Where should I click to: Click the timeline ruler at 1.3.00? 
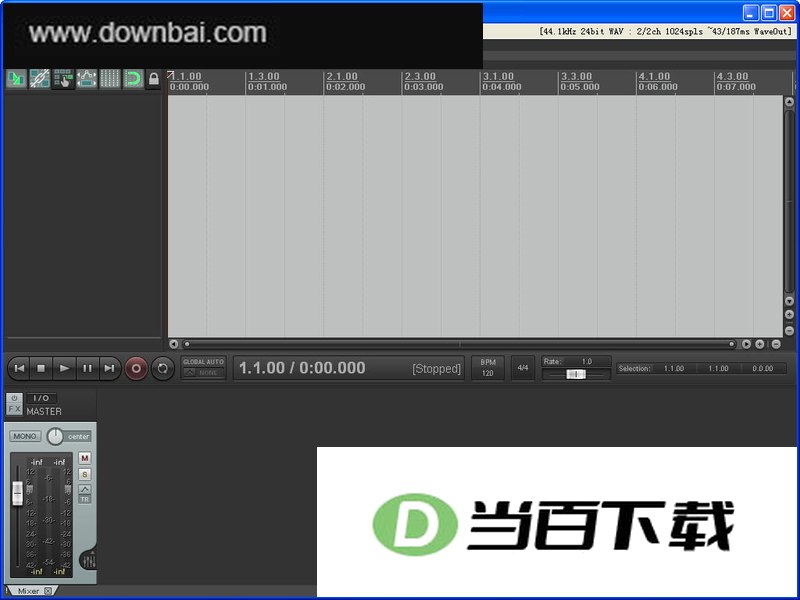pos(264,77)
